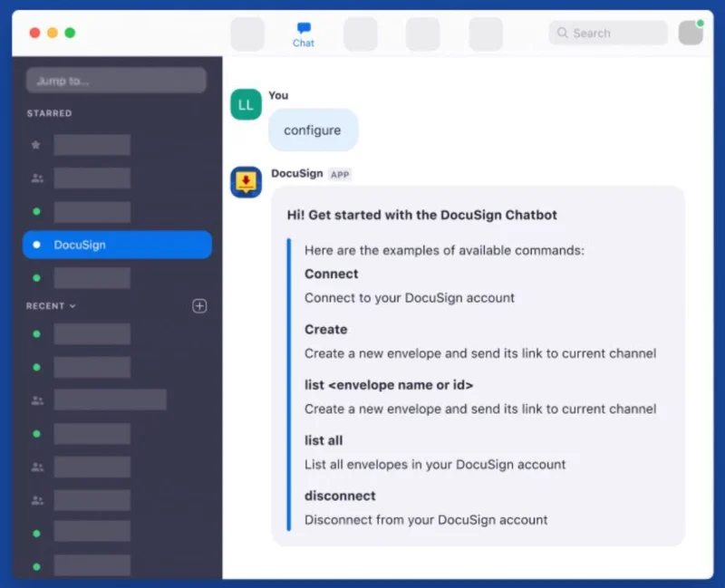Click 'Disconnect from your DocuSign account' text

click(x=426, y=519)
